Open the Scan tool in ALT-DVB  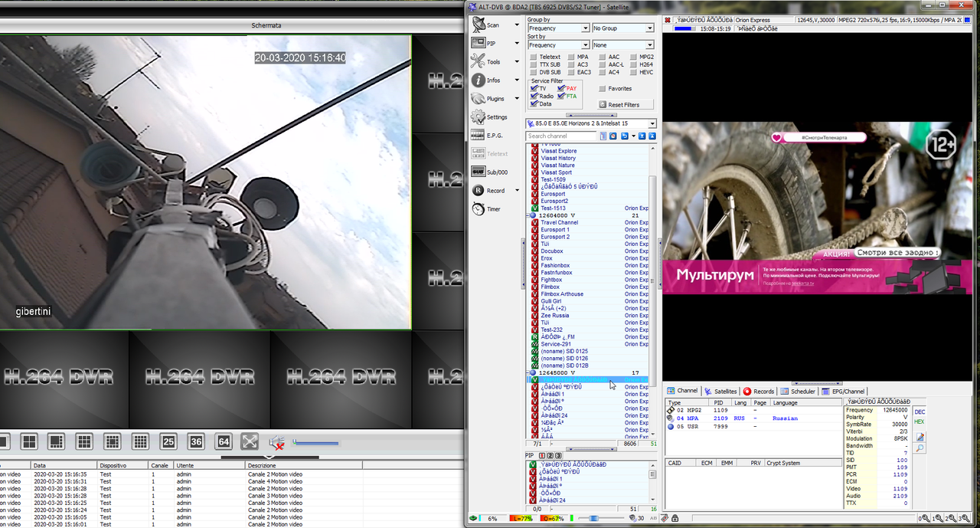pos(485,25)
